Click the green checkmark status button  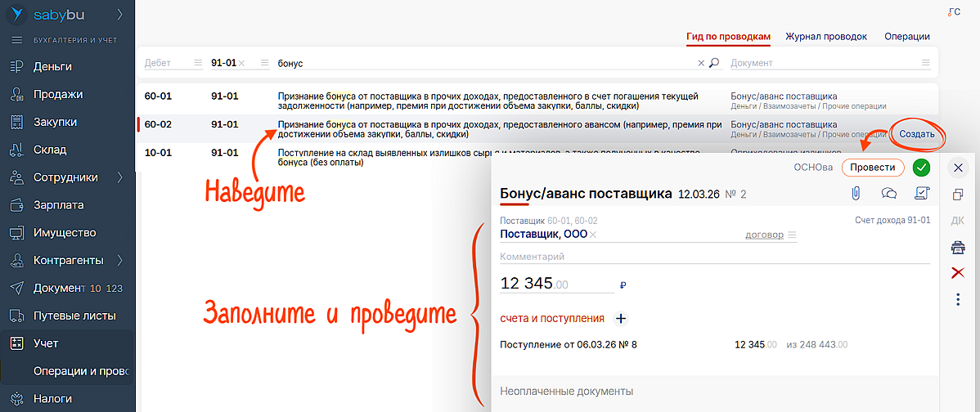(922, 168)
